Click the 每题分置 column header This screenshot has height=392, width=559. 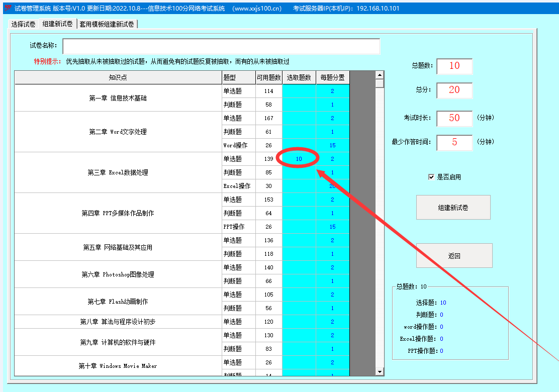333,77
